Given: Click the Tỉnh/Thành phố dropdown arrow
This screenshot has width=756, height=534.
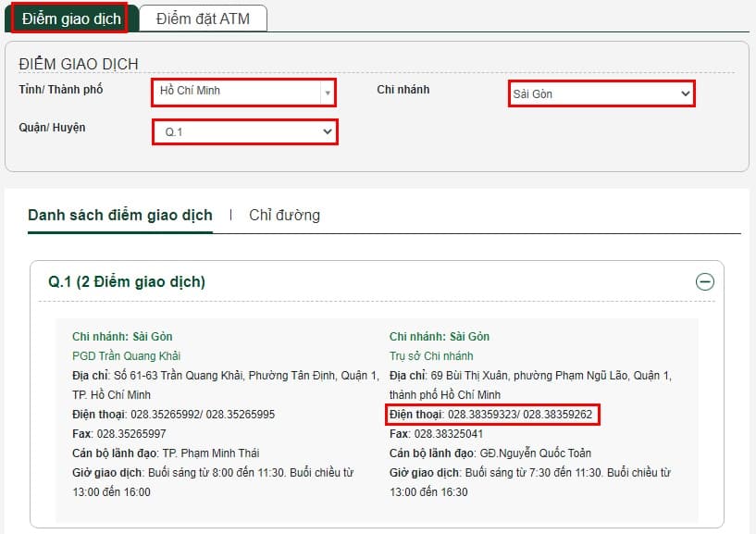Looking at the screenshot, I should (x=326, y=93).
